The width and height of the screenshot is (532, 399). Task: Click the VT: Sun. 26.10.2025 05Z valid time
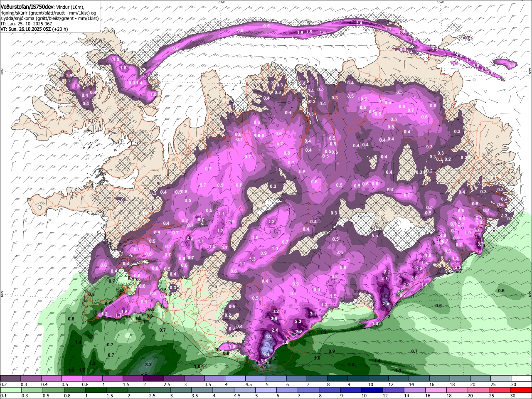(x=25, y=29)
